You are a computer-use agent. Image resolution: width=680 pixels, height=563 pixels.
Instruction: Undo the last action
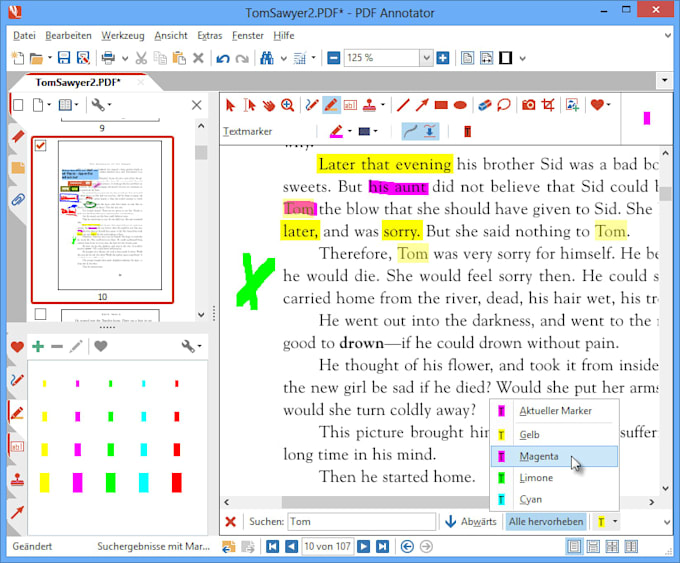(223, 58)
